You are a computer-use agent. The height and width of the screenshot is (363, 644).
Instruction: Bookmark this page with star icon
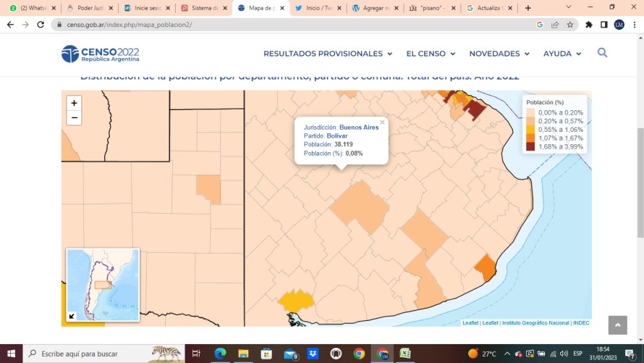pos(570,24)
